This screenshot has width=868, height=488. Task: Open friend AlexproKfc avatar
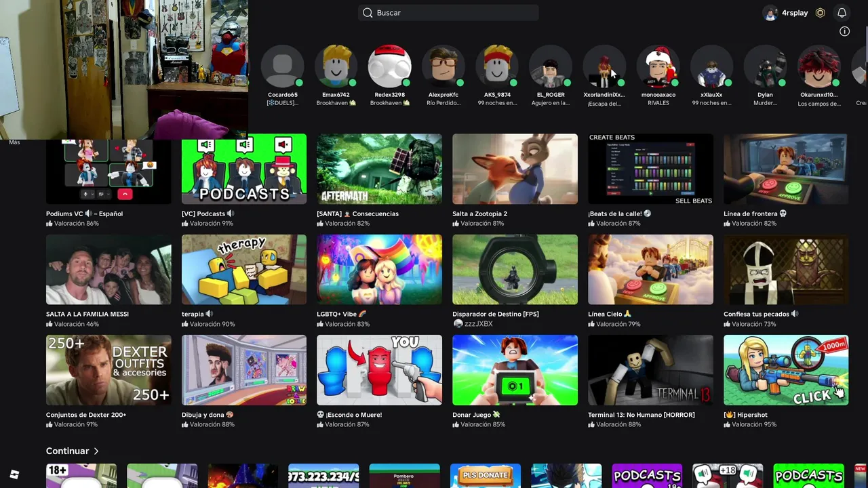point(443,66)
